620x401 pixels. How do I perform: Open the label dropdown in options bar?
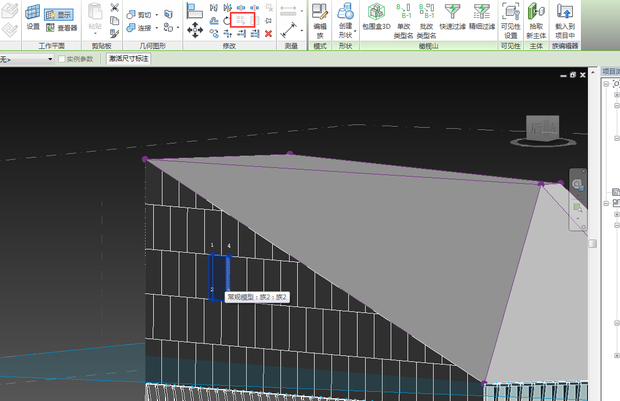pos(50,60)
